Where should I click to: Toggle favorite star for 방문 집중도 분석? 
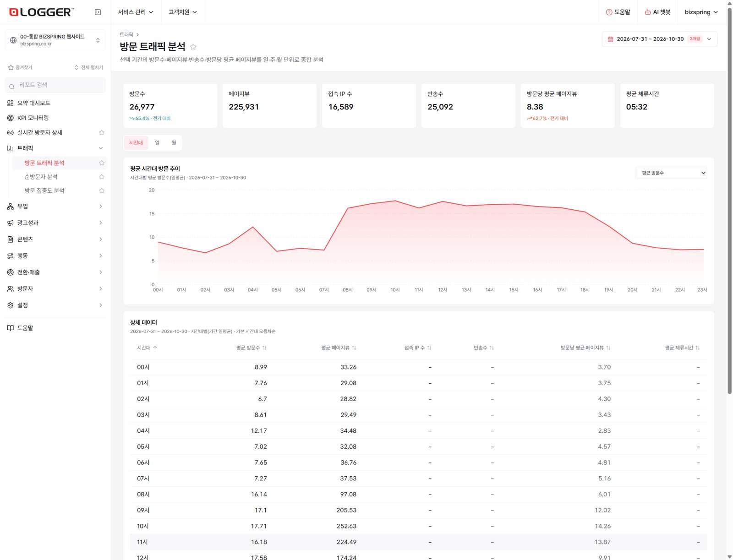(102, 191)
